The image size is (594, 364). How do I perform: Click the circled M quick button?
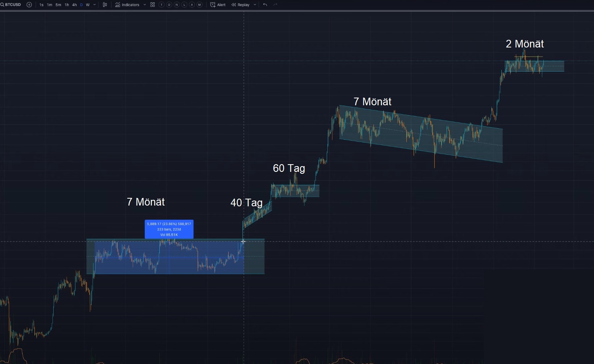point(199,5)
